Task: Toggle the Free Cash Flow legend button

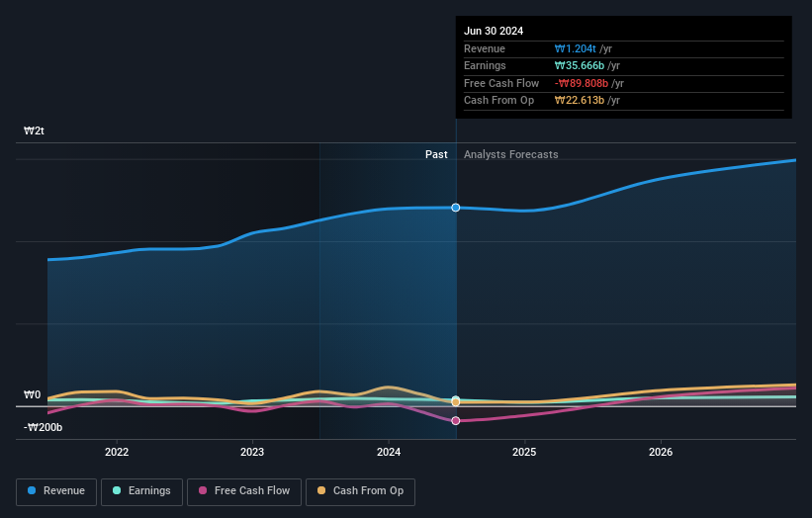Action: click(244, 491)
